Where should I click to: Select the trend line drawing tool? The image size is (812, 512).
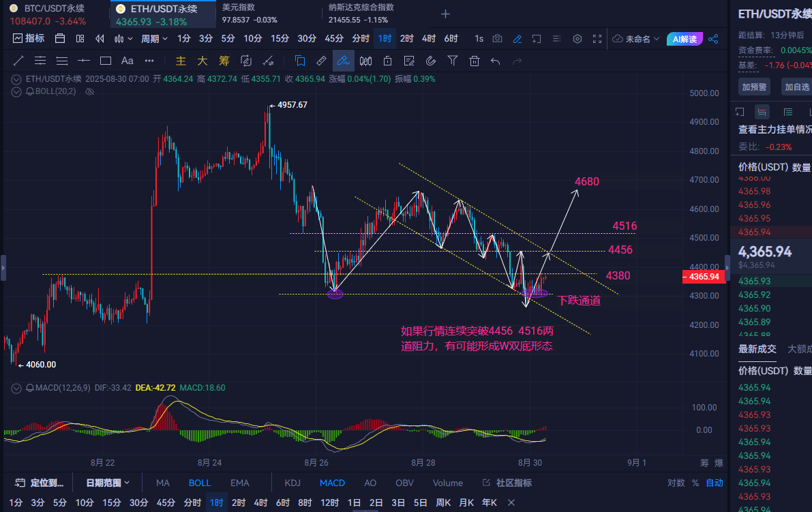[x=18, y=61]
